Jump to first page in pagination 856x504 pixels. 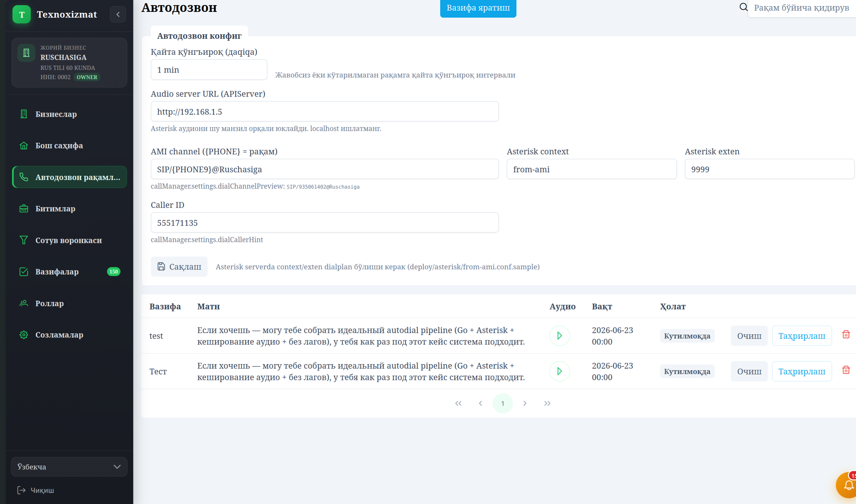[458, 403]
